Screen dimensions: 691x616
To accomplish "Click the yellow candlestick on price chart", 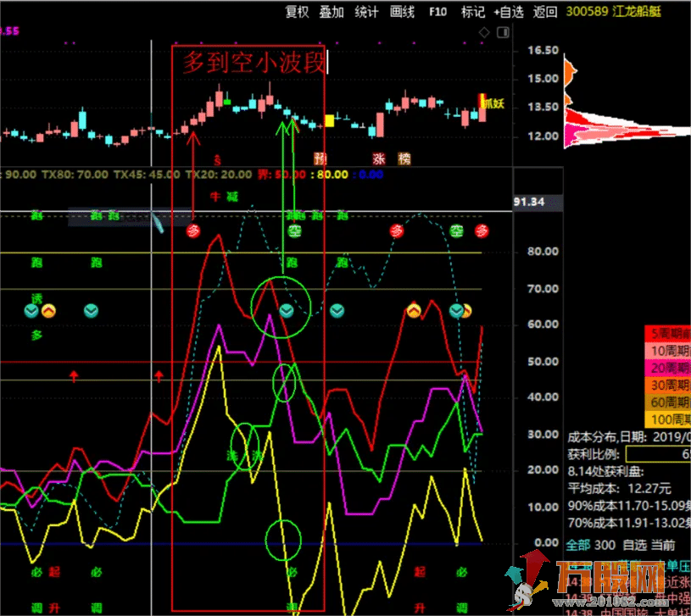I will (x=329, y=120).
